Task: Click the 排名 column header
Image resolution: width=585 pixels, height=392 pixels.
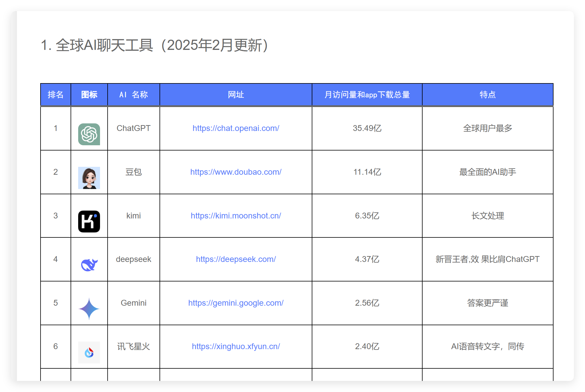Action: 55,94
